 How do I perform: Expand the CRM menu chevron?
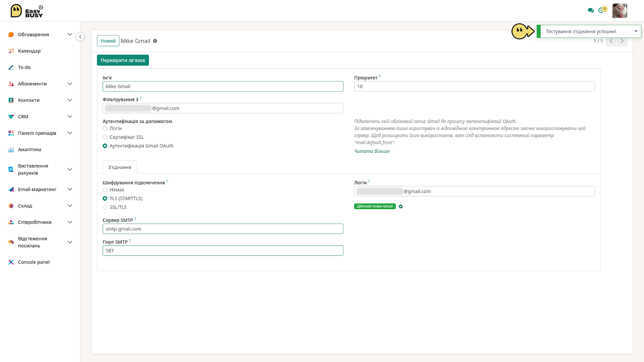[70, 117]
